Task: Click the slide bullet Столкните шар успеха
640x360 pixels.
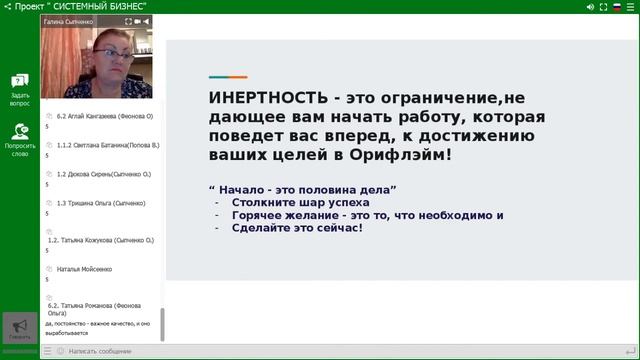Action: (300, 202)
